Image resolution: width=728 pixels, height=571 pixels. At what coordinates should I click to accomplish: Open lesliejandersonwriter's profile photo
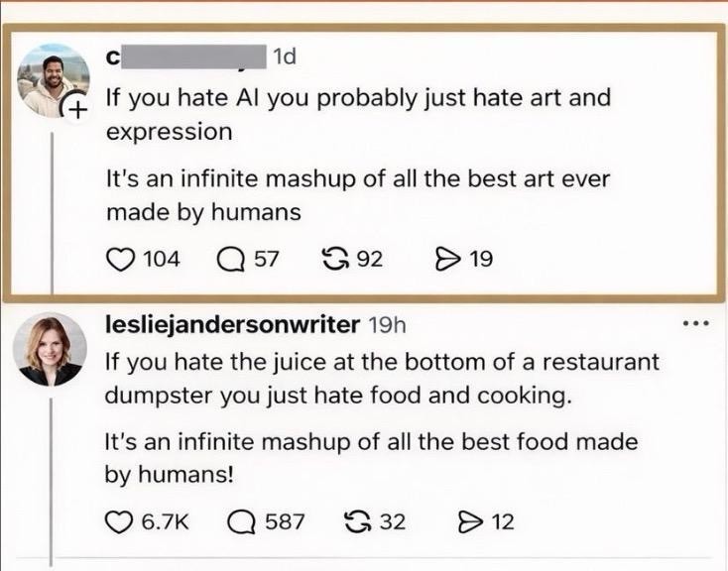(49, 349)
